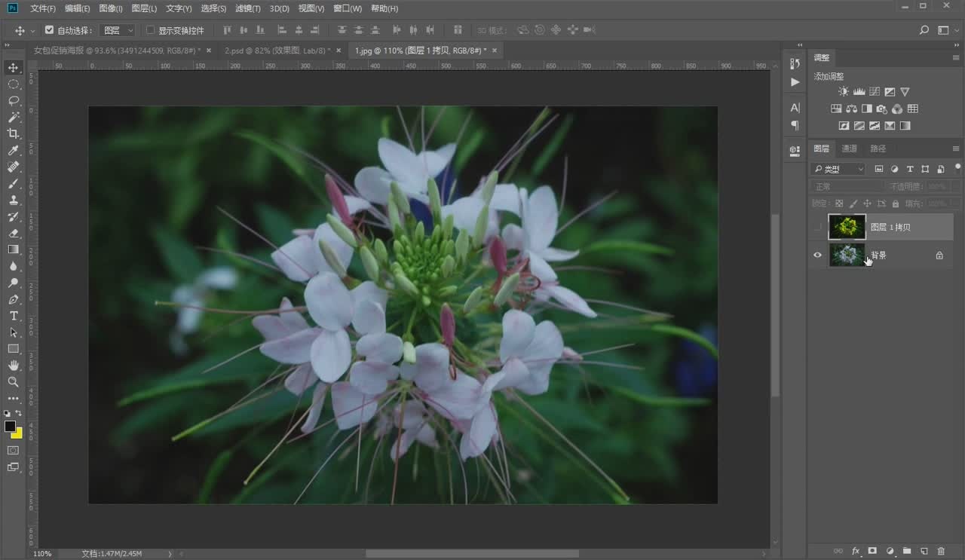Open the 滤镜(T) menu
This screenshot has width=965, height=560.
point(247,8)
